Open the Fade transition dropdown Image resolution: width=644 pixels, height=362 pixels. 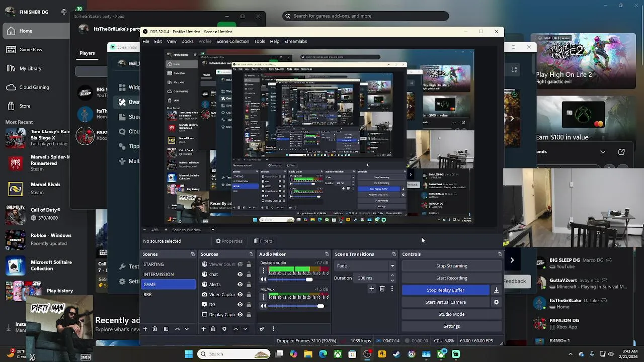tap(365, 266)
